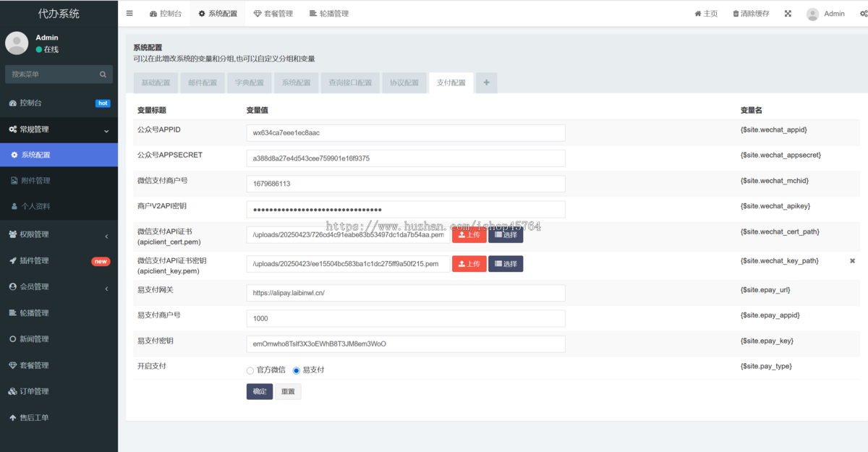Click 清除缓存 trash icon in top bar
Image resolution: width=868 pixels, height=452 pixels.
pos(736,14)
